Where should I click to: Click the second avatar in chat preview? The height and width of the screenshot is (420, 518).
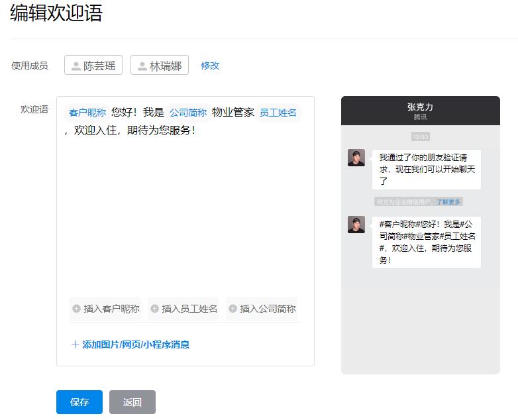pos(356,225)
